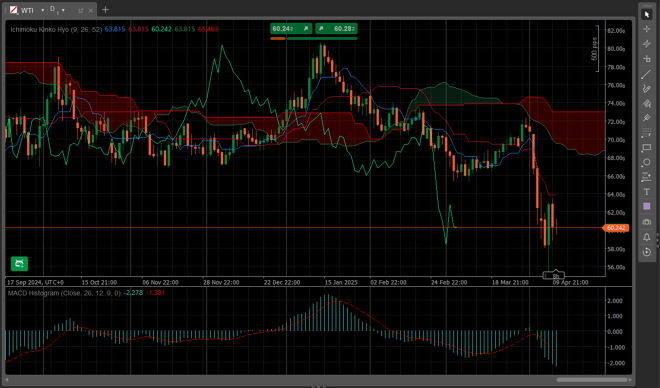
Task: Choose the risk-reward measurement tool
Action: coord(647,177)
